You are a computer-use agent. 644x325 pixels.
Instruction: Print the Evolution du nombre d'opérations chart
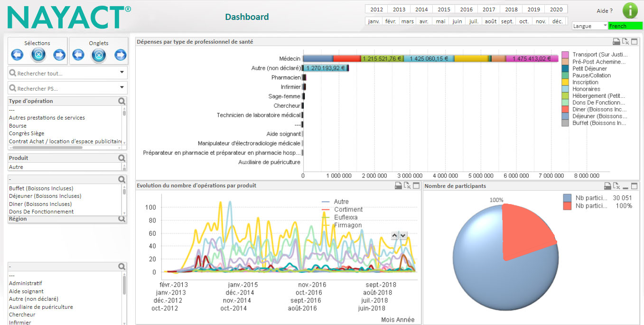click(x=399, y=186)
